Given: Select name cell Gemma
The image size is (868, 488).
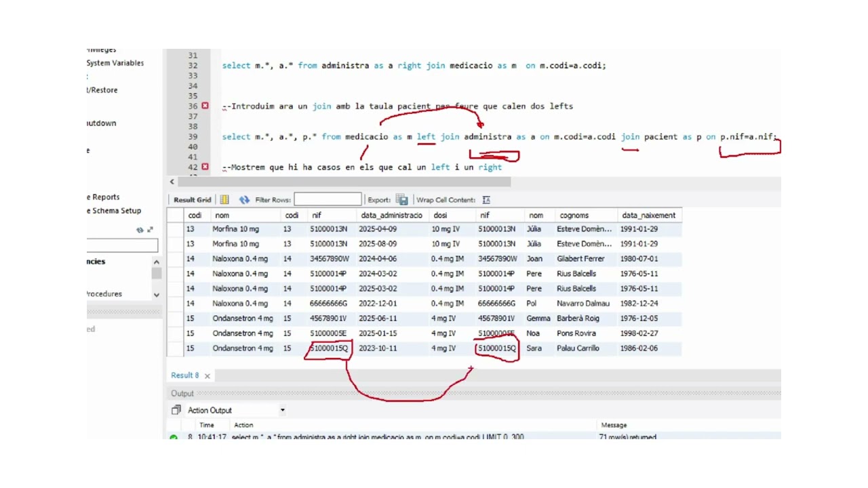Looking at the screenshot, I should pos(538,319).
